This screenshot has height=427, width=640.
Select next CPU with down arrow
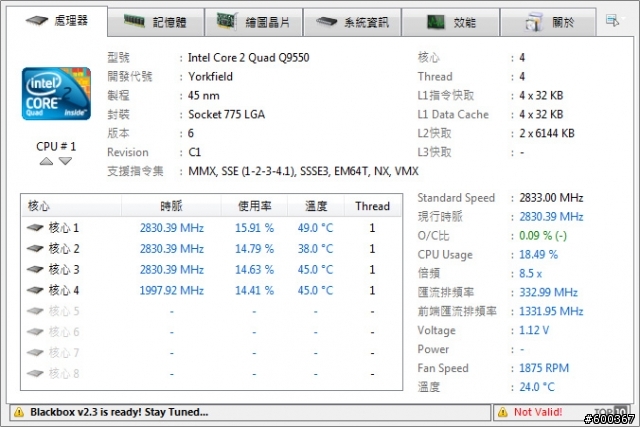65,161
